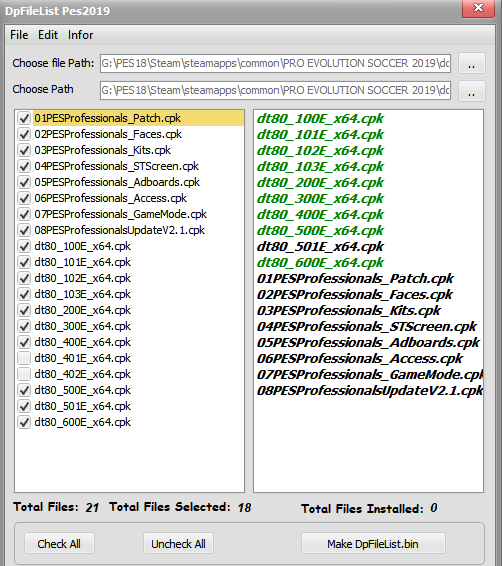Click the Check All button

click(59, 543)
